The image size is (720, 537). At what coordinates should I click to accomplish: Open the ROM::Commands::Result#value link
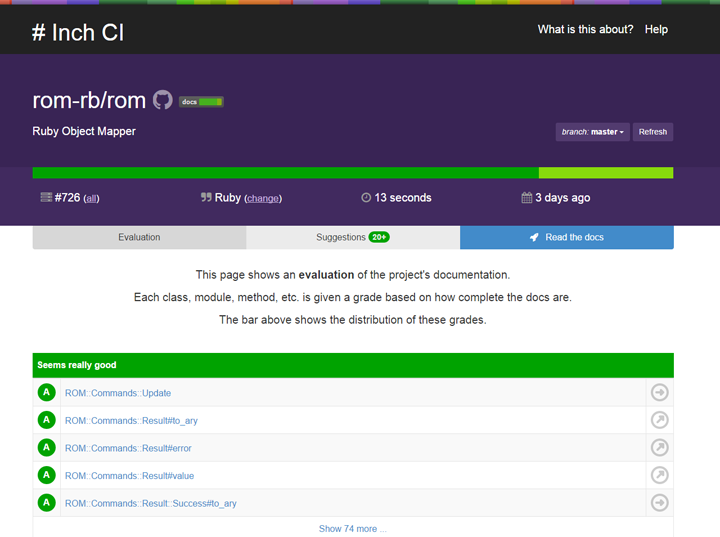pos(129,476)
